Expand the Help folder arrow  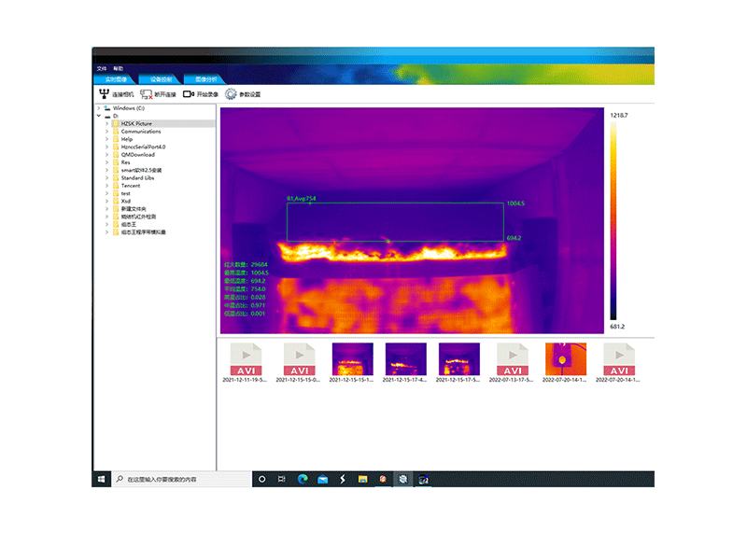tap(106, 139)
